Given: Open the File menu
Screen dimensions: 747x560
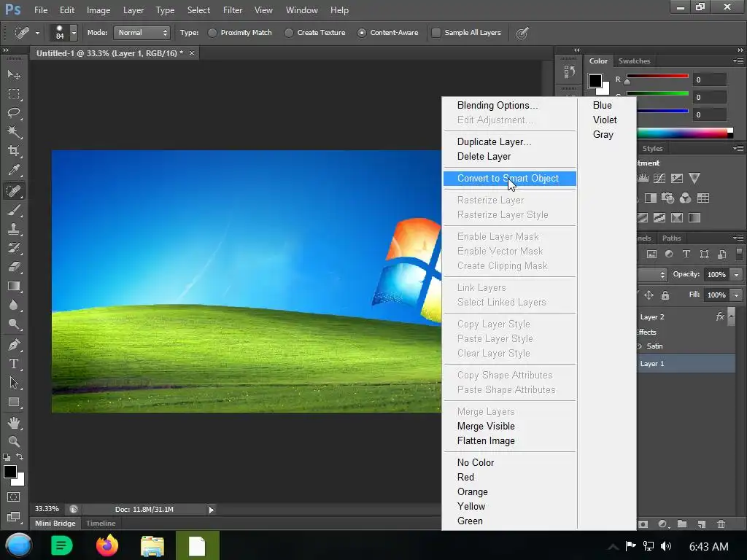Looking at the screenshot, I should coord(41,10).
